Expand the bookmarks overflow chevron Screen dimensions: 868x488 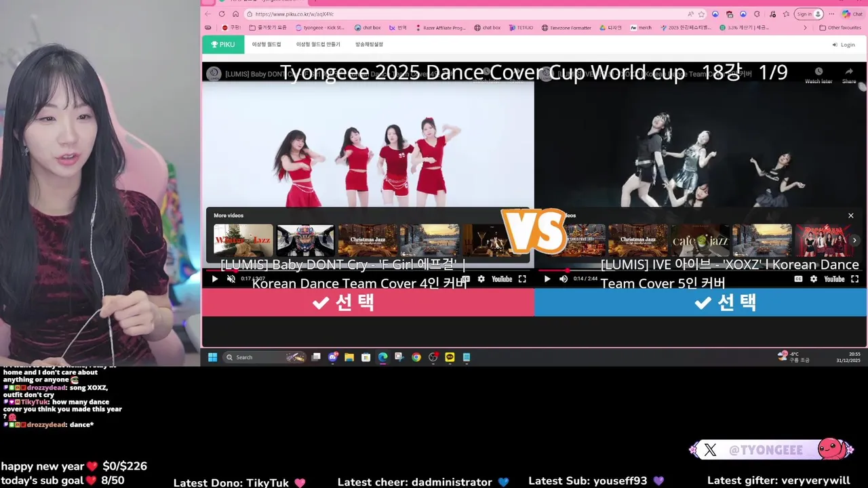point(805,28)
